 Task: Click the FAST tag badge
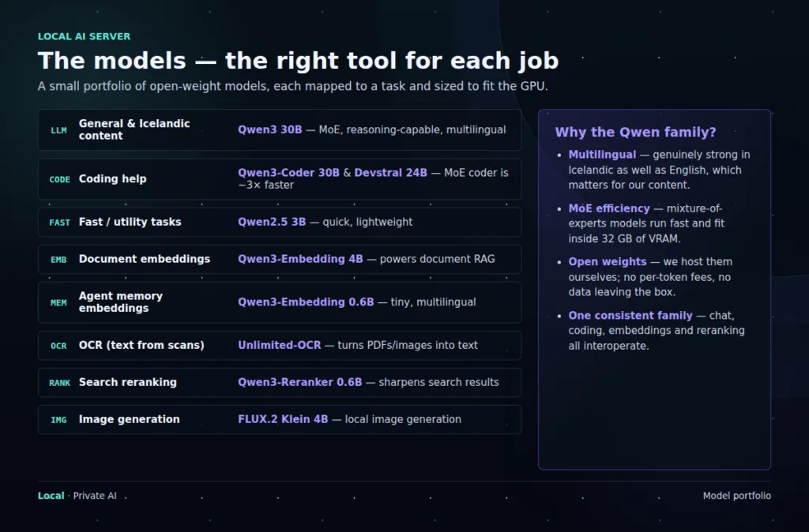(x=59, y=223)
